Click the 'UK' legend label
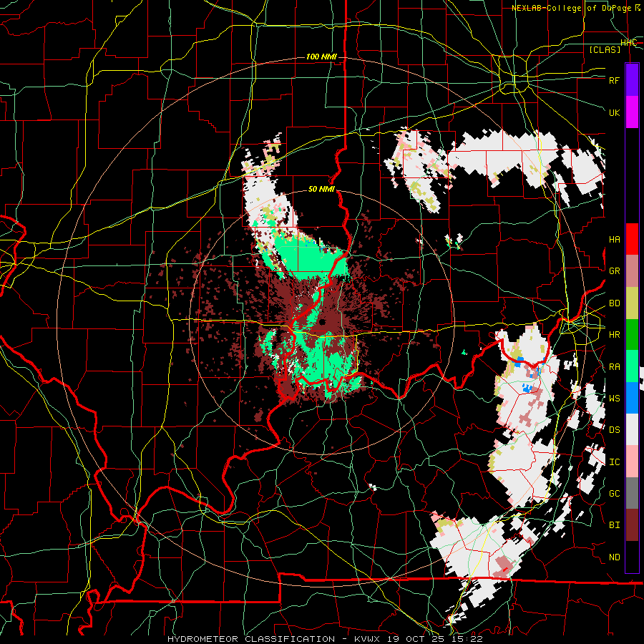The width and height of the screenshot is (644, 644). [614, 112]
